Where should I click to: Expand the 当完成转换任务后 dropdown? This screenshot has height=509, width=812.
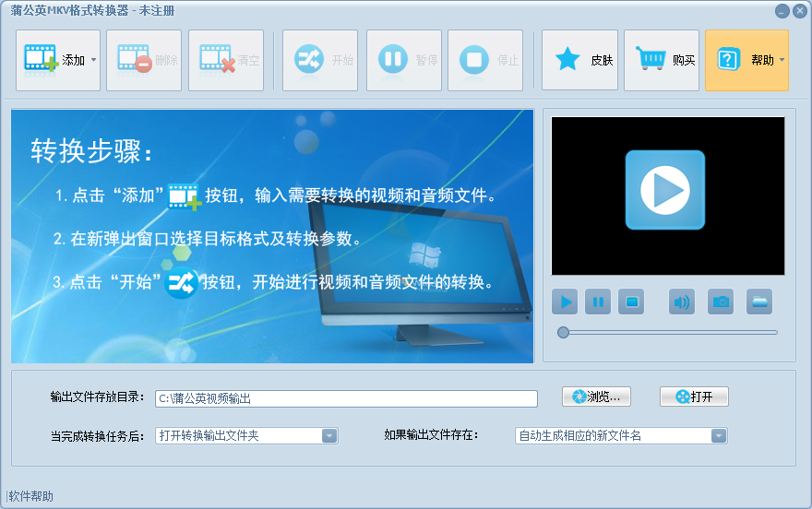tap(329, 436)
